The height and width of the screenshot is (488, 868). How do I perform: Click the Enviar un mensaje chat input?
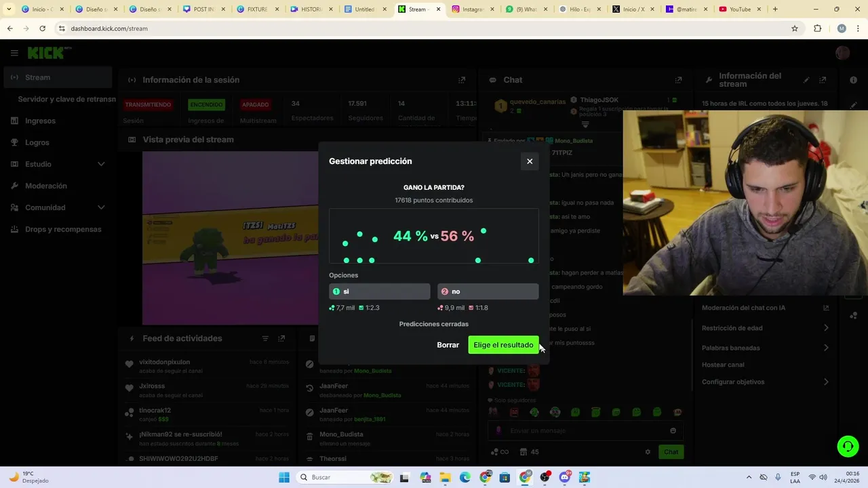tap(585, 430)
